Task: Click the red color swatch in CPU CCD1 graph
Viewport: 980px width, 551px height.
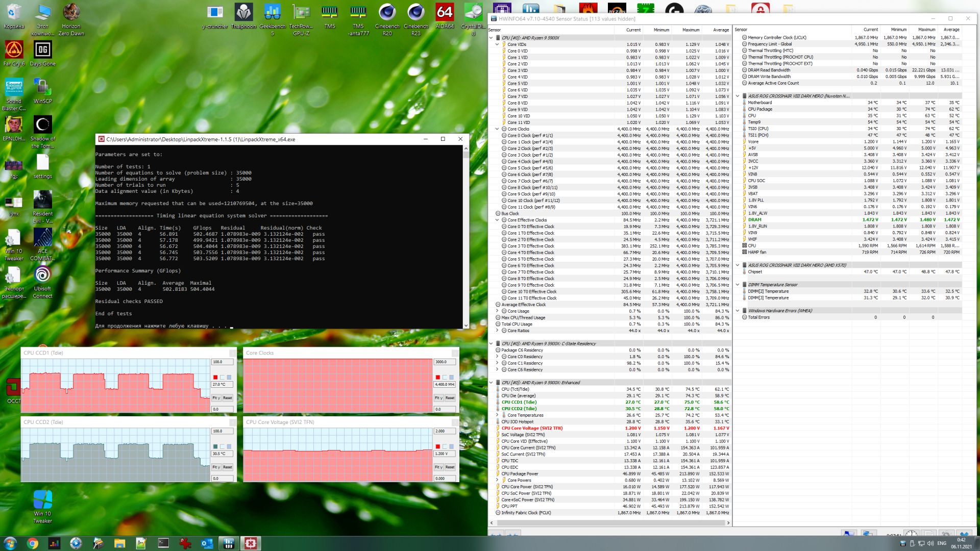Action: point(215,378)
